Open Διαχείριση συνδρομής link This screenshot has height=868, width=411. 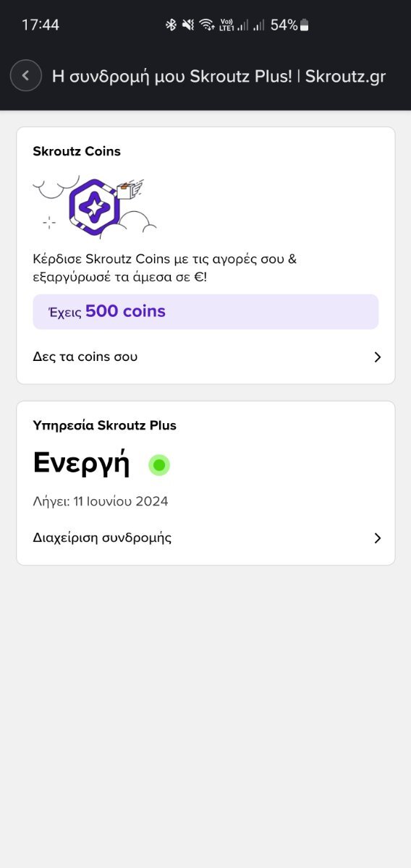point(205,537)
